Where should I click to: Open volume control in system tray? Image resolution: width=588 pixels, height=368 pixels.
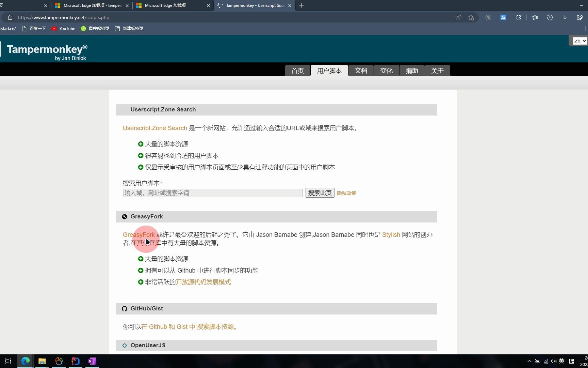(554, 361)
